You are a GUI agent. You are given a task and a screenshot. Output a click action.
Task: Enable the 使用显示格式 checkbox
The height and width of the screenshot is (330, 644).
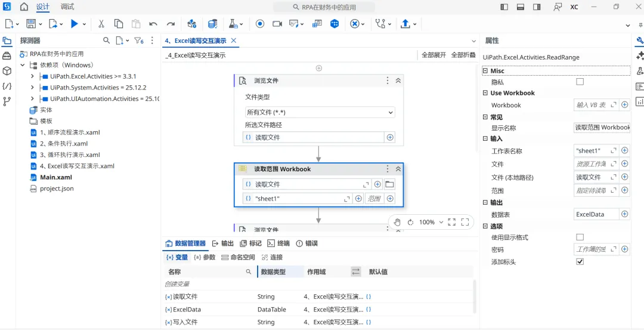580,237
